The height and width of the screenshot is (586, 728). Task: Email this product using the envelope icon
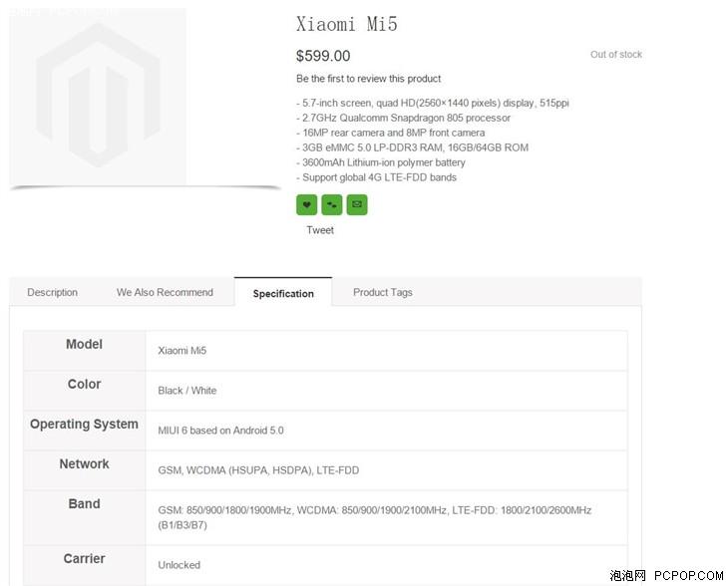(x=357, y=205)
